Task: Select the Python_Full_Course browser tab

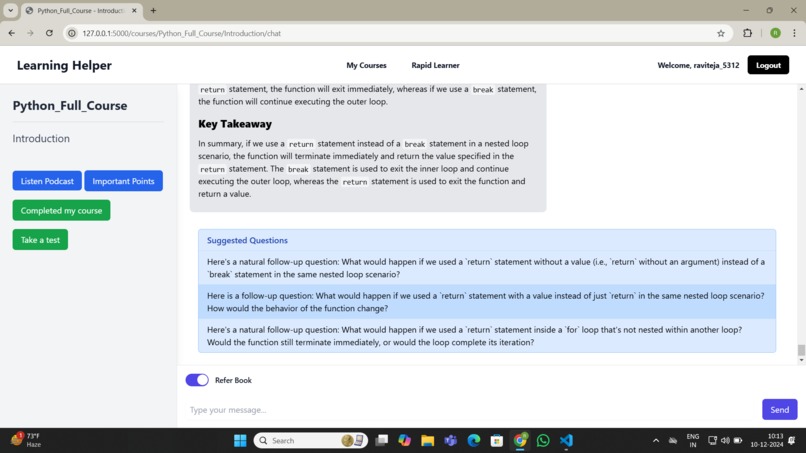Action: click(x=81, y=10)
